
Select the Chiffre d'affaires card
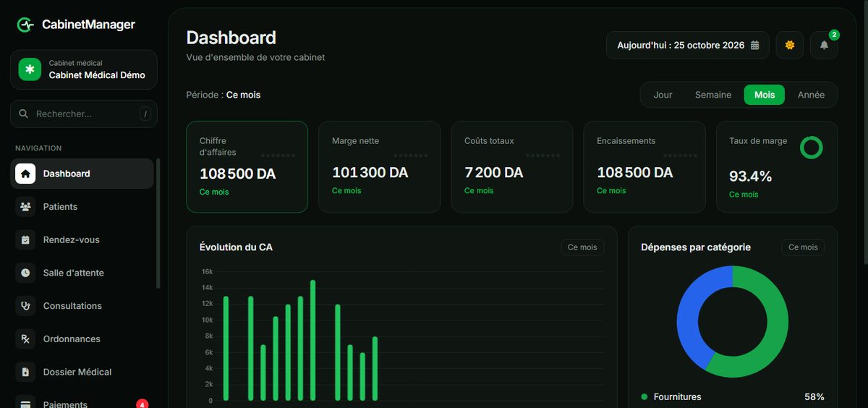pyautogui.click(x=247, y=167)
